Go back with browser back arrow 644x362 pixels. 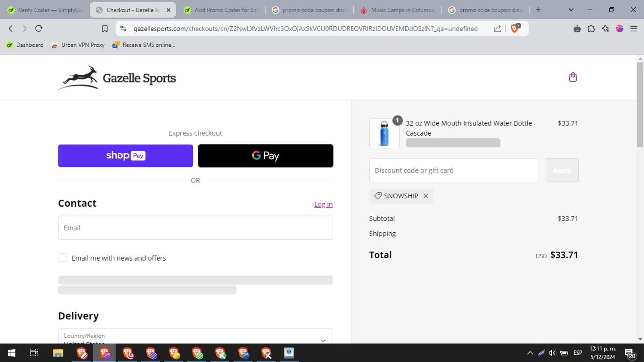[x=11, y=28]
